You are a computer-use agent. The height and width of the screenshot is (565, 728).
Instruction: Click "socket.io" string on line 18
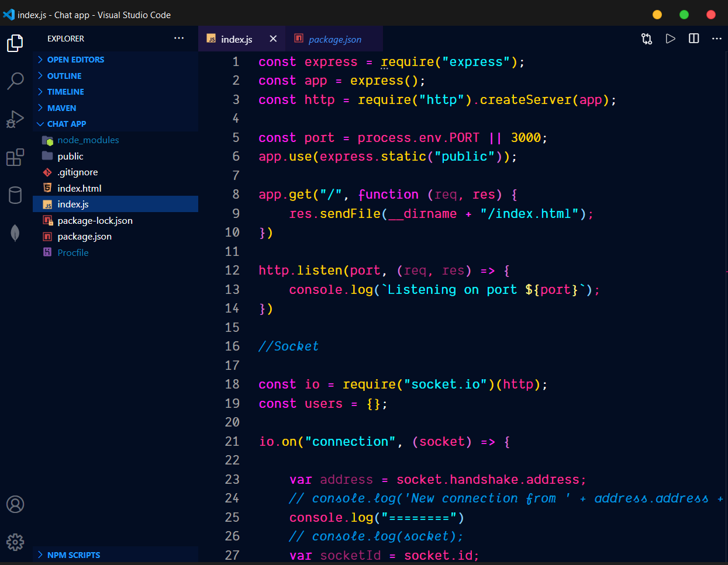(446, 384)
